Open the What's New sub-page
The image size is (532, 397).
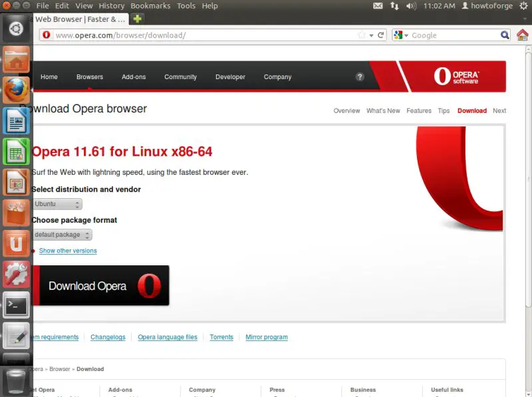(x=383, y=110)
